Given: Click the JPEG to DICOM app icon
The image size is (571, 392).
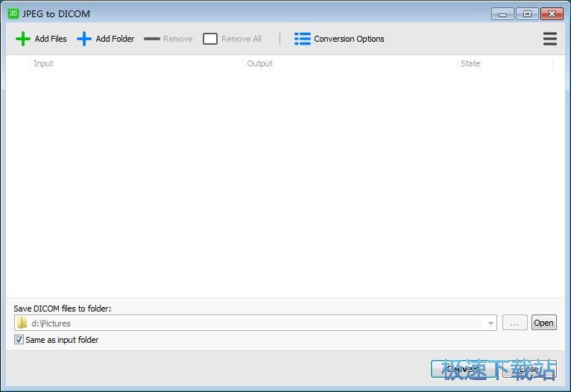Looking at the screenshot, I should (13, 14).
